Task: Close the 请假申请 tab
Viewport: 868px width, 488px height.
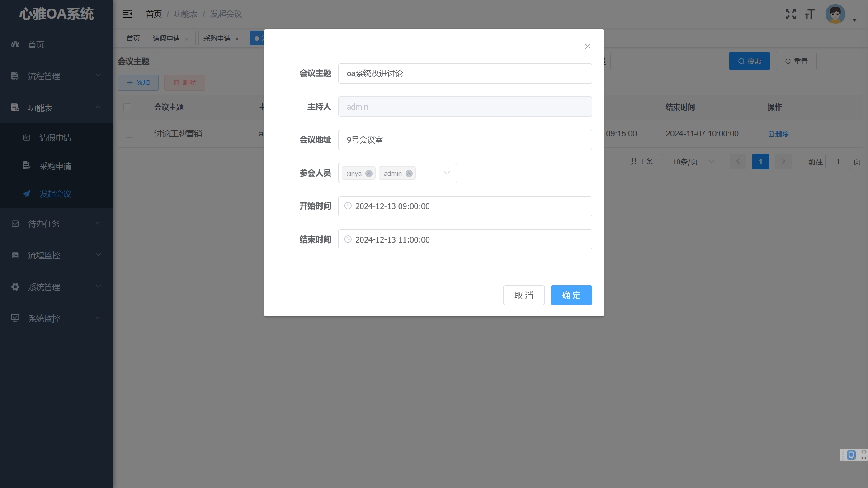Action: pos(186,39)
